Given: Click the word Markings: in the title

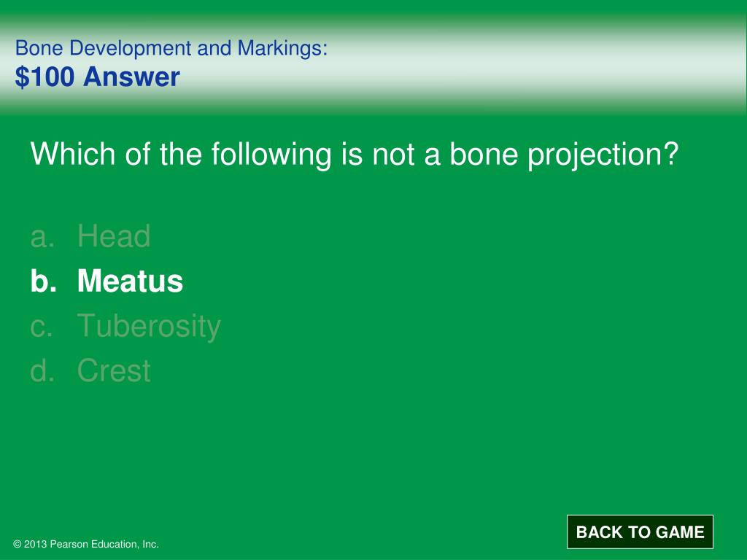Looking at the screenshot, I should [x=282, y=49].
